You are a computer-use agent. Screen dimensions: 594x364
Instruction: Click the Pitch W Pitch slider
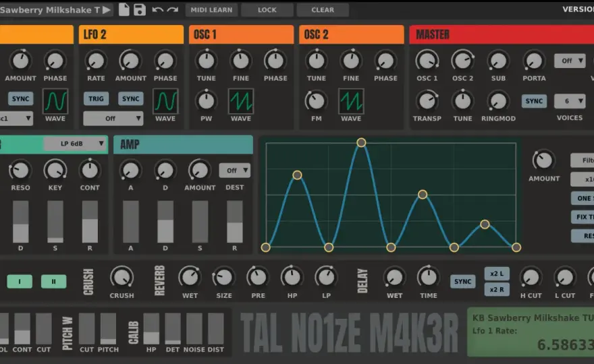click(x=108, y=328)
